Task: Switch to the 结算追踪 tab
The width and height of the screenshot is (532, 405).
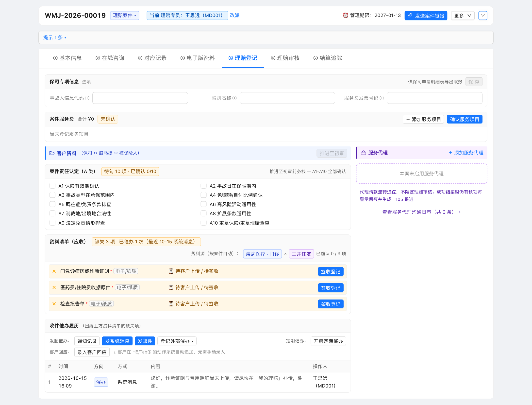Action: [x=328, y=58]
